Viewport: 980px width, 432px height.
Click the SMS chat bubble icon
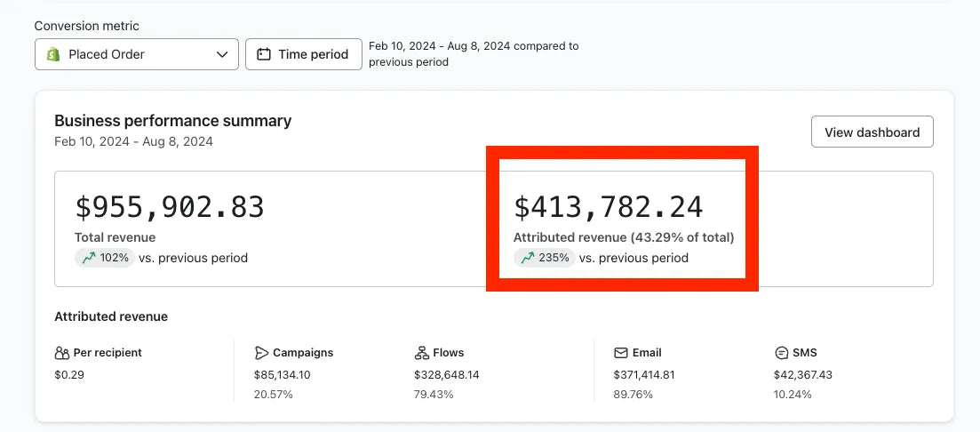(782, 353)
